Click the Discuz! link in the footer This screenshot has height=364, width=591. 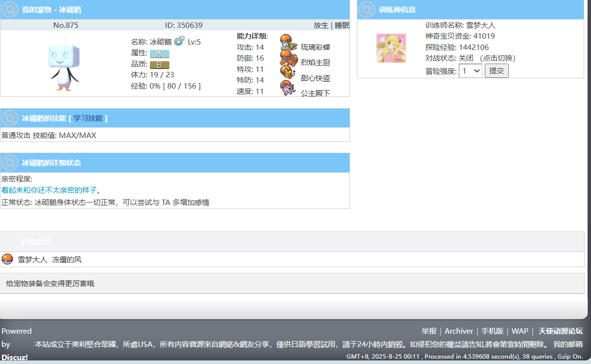tap(15, 358)
